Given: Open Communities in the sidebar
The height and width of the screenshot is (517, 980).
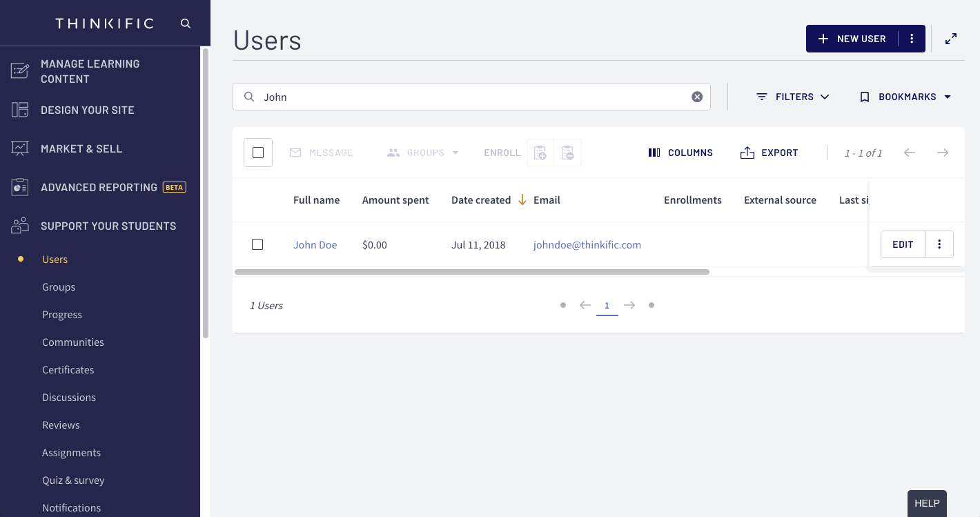Looking at the screenshot, I should pyautogui.click(x=73, y=342).
